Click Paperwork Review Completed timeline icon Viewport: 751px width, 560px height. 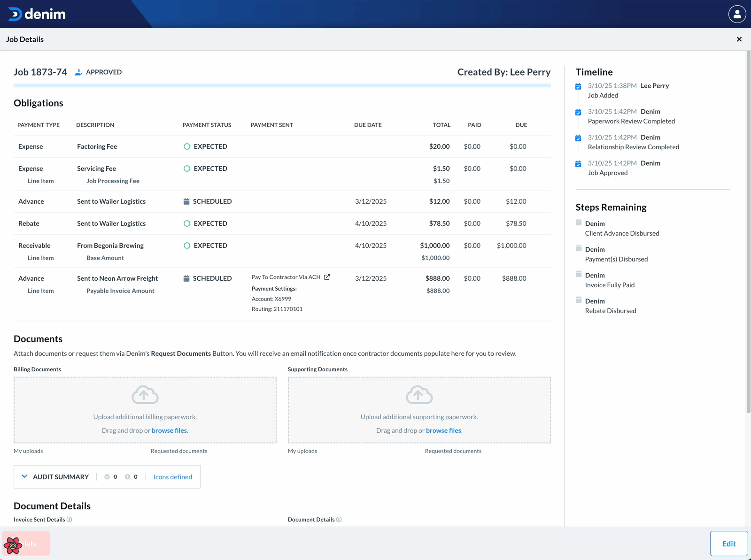(578, 112)
